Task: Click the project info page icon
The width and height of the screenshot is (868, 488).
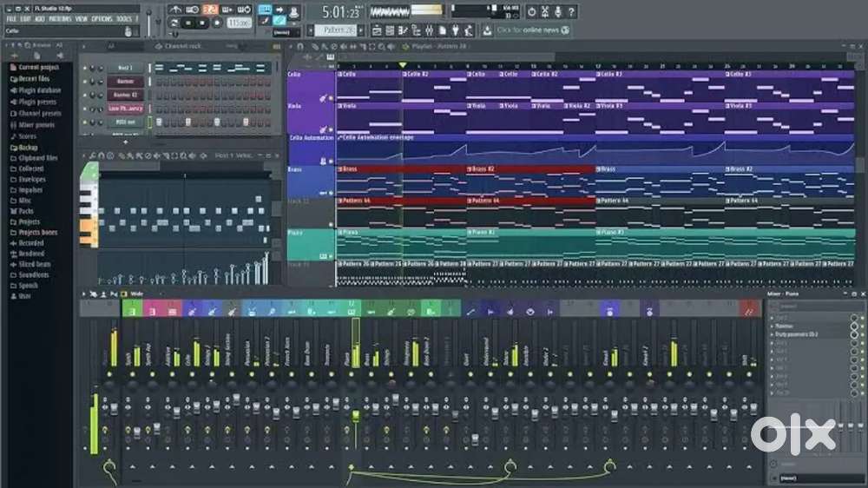Action: (x=443, y=30)
